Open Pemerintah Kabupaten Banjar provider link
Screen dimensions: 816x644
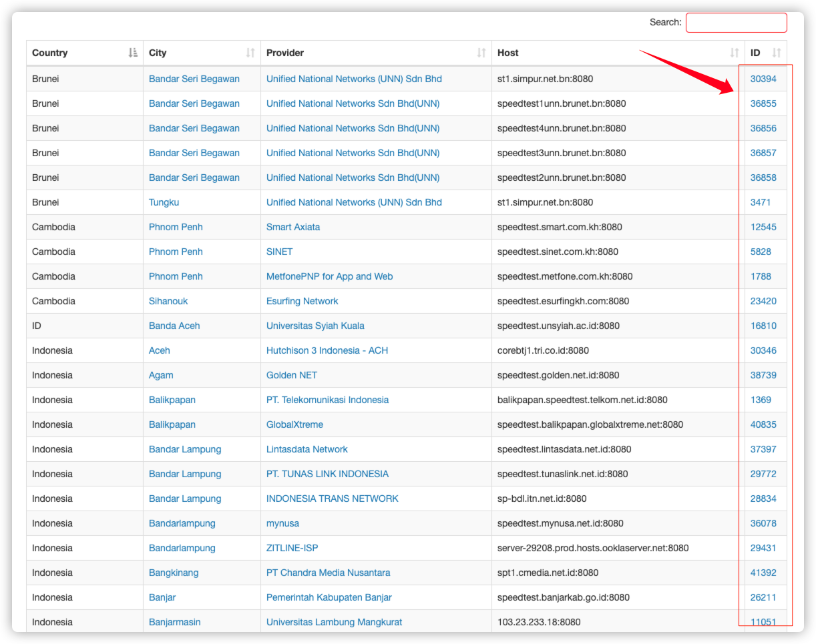[x=329, y=597]
